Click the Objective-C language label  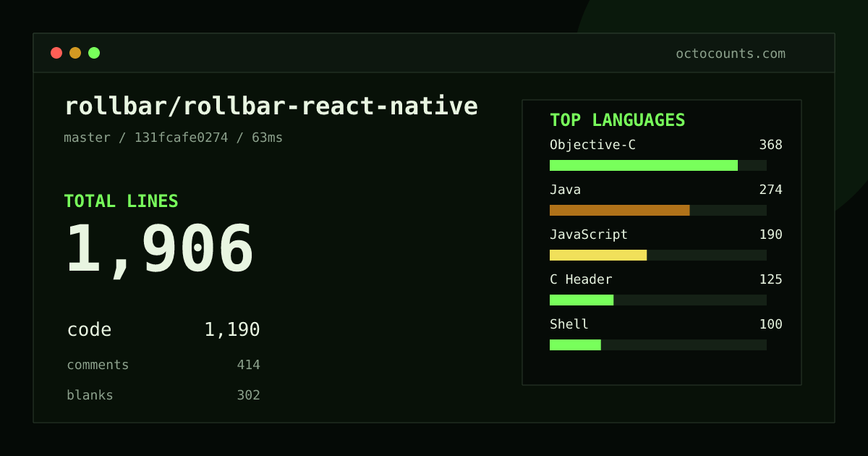(592, 145)
